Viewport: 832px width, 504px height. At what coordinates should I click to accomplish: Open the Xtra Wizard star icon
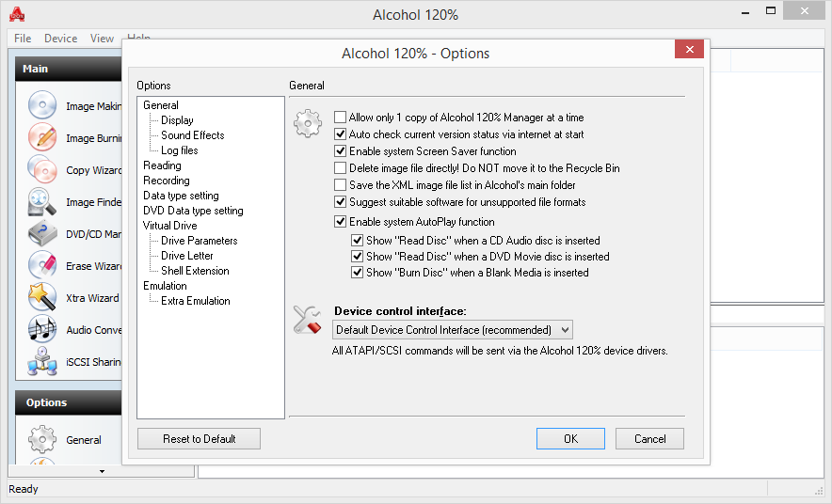42,297
